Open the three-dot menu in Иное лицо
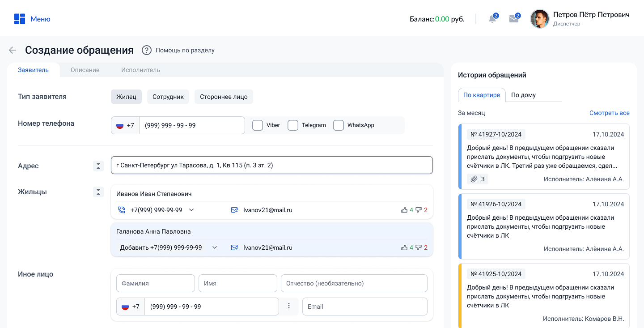This screenshot has width=644, height=328. click(289, 306)
